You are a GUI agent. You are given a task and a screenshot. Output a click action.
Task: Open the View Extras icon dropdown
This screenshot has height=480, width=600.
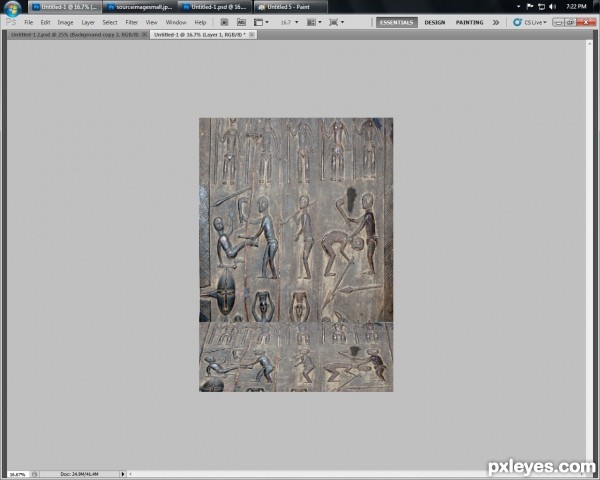[261, 22]
